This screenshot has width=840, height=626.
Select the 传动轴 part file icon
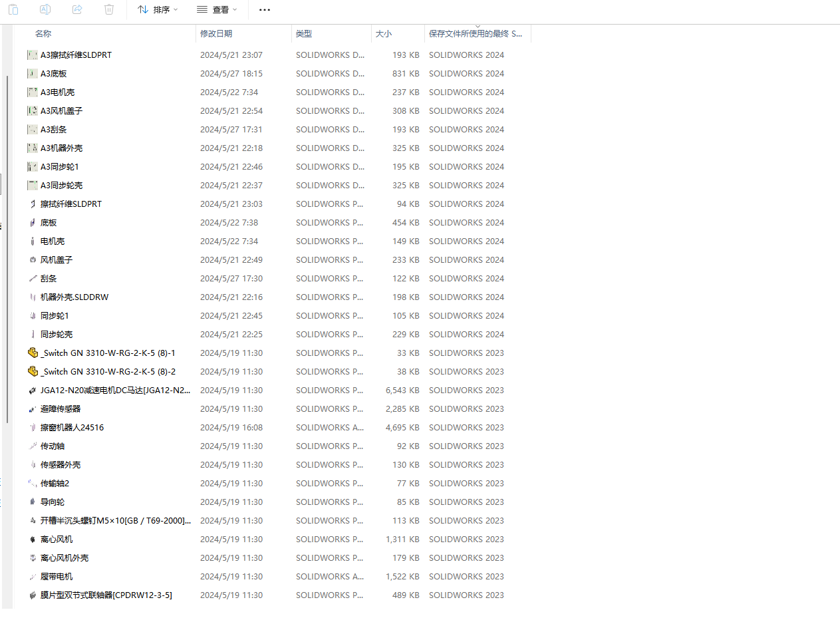click(x=33, y=446)
